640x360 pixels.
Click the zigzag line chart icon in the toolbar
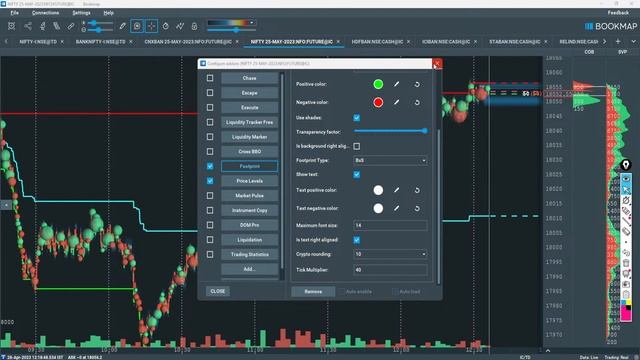180,26
